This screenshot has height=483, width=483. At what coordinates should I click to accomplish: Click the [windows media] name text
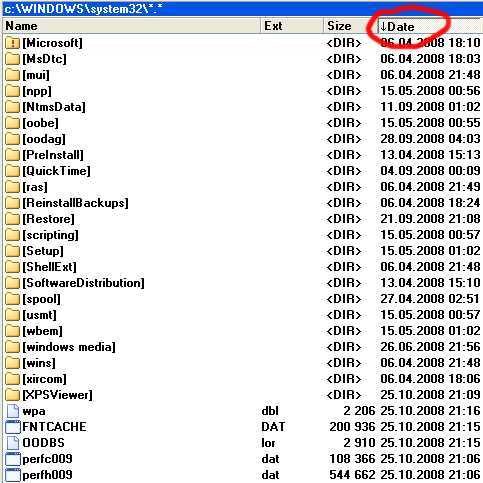tap(69, 347)
